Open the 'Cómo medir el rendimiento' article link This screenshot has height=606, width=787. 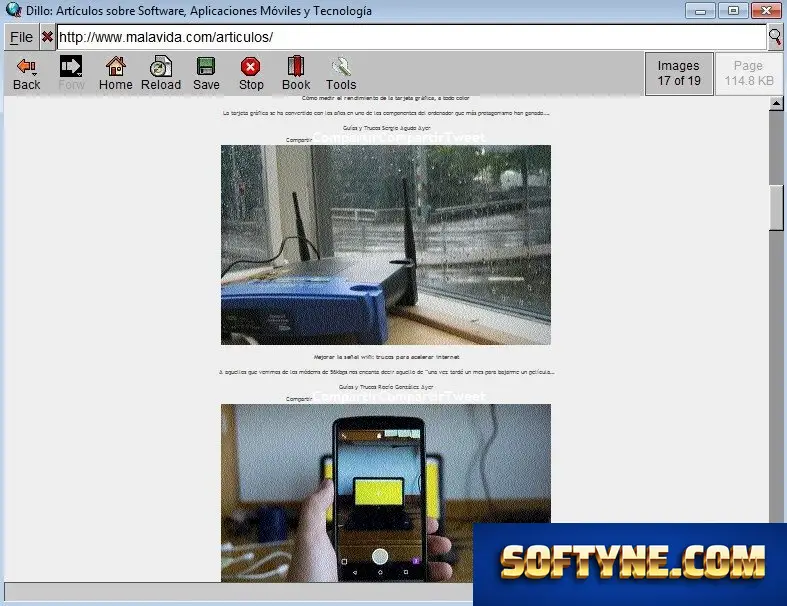click(x=385, y=98)
